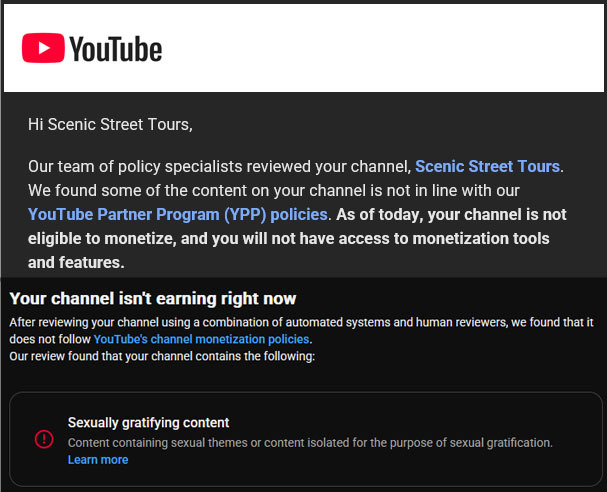Image resolution: width=607 pixels, height=492 pixels.
Task: Click the bold 'and features.' text
Action: click(x=76, y=262)
